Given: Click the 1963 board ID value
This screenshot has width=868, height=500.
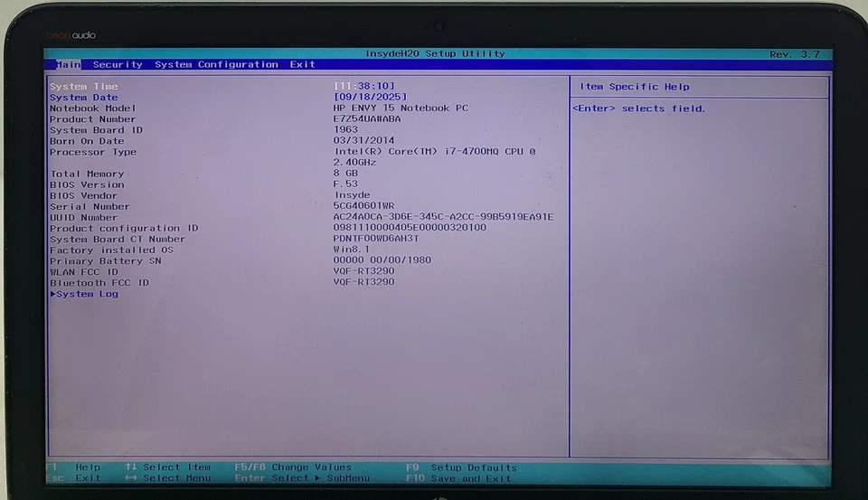Looking at the screenshot, I should point(345,129).
